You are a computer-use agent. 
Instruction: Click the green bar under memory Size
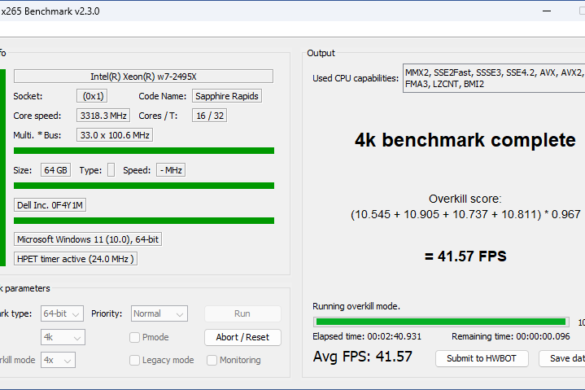coord(144,185)
